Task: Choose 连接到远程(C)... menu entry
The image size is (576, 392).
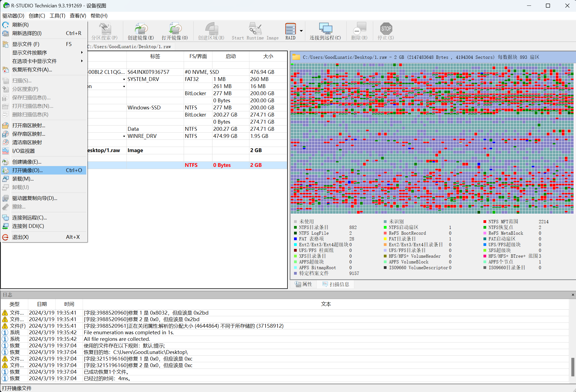Action: 44,217
